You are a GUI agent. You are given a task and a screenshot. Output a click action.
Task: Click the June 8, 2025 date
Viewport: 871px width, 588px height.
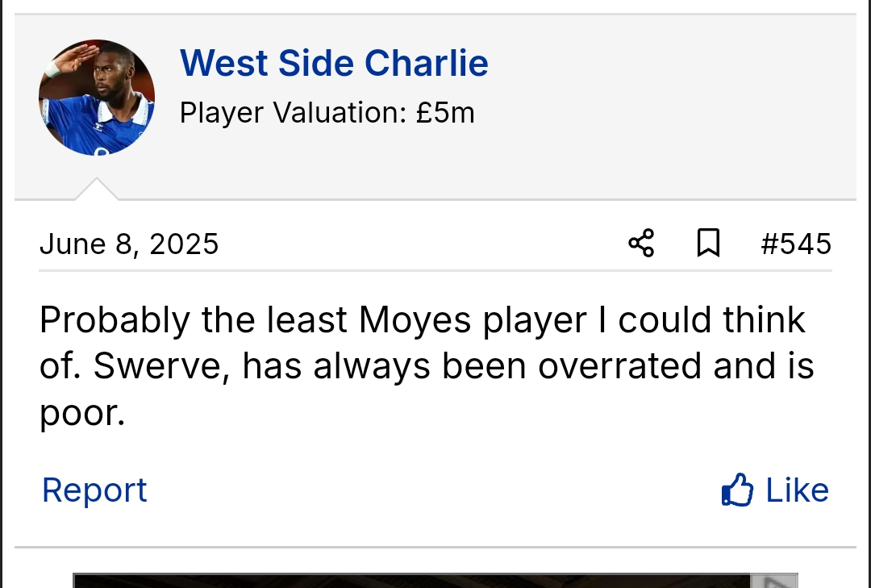click(129, 244)
